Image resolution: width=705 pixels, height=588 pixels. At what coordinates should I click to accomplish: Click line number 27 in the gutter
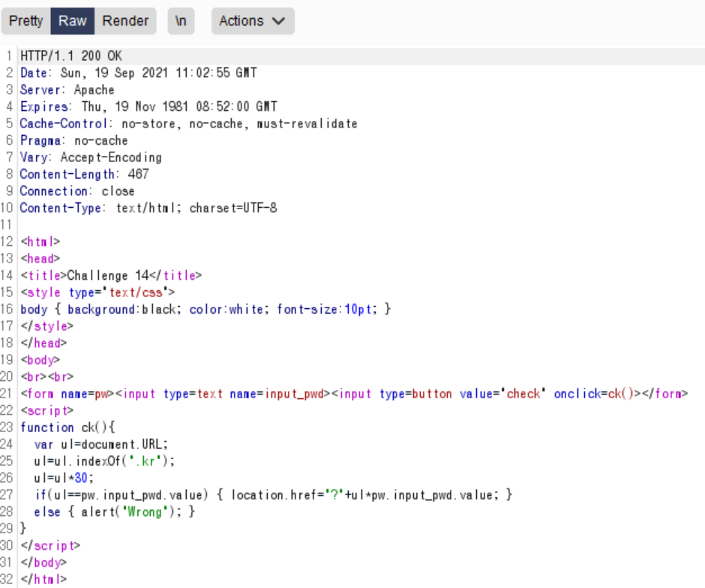pos(7,495)
